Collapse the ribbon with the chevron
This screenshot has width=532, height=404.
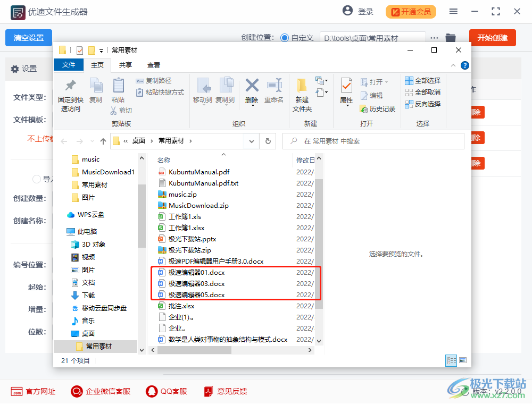click(453, 65)
